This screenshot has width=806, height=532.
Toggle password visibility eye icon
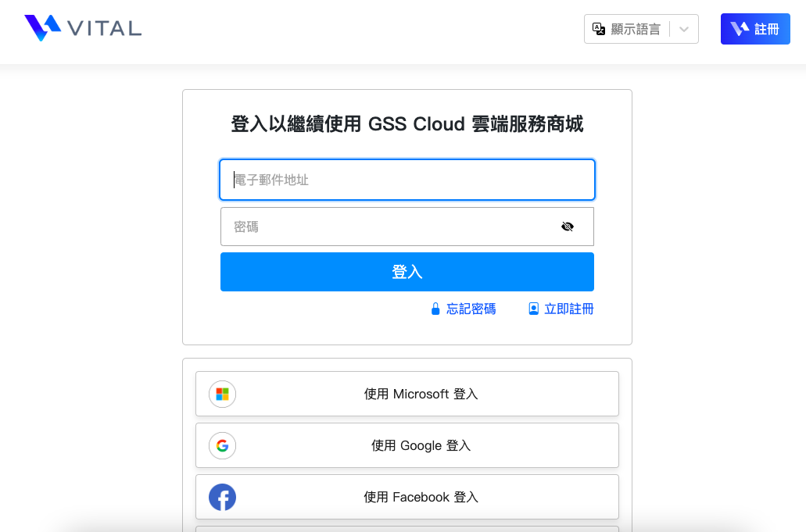(x=568, y=227)
